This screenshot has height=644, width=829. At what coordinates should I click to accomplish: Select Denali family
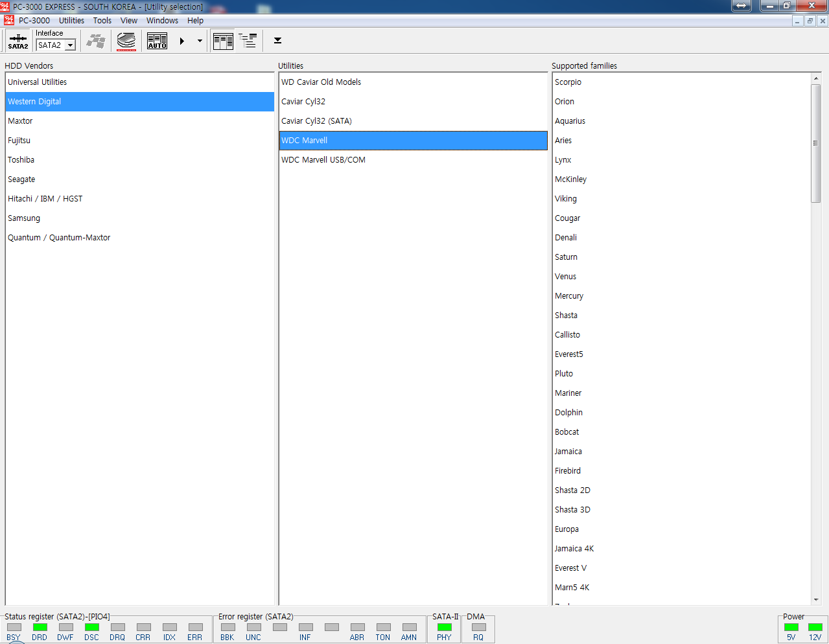[x=682, y=238]
